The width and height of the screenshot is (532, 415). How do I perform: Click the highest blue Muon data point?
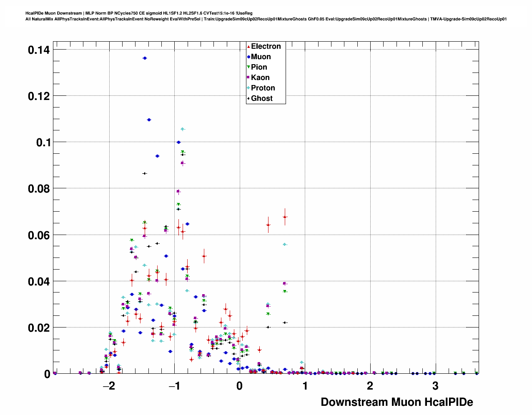(x=145, y=58)
